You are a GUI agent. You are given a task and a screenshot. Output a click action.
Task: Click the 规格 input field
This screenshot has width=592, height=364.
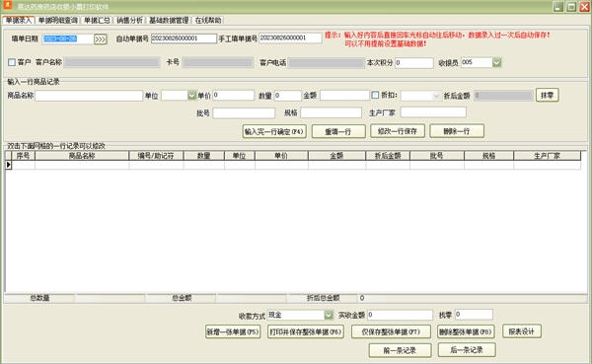point(332,112)
